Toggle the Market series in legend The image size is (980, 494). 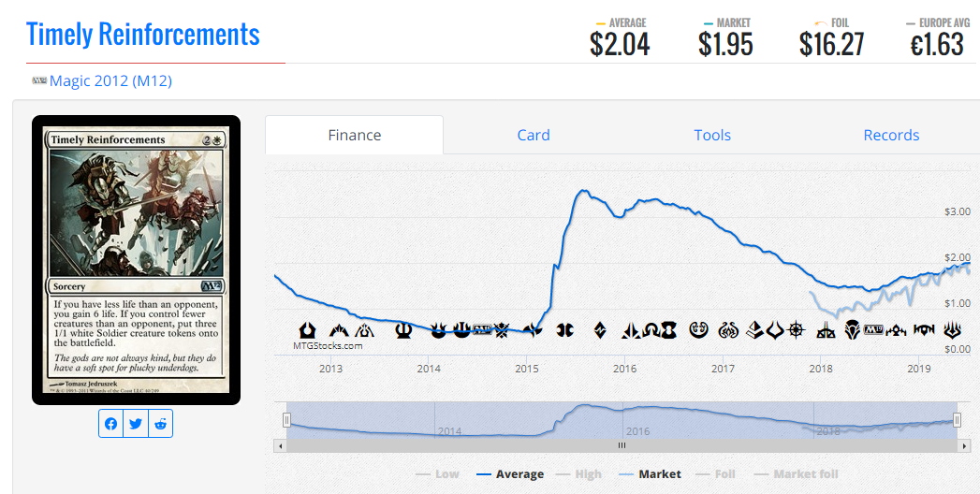(650, 474)
